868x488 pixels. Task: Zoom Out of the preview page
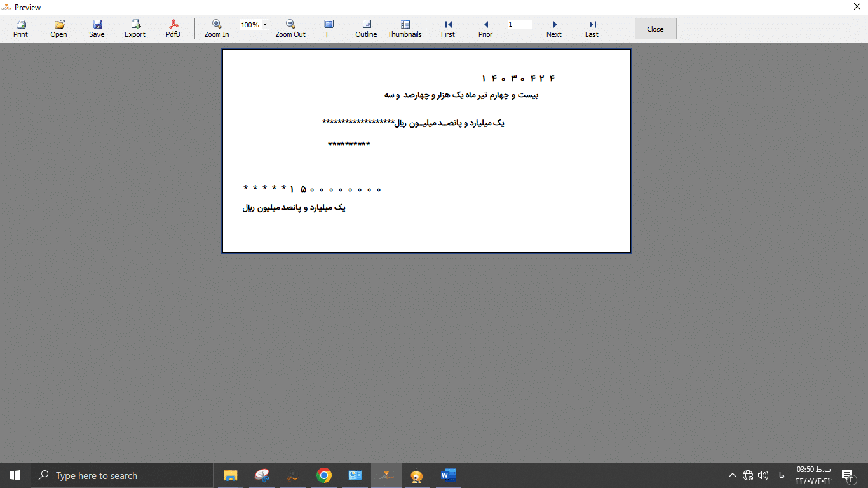[x=290, y=29]
